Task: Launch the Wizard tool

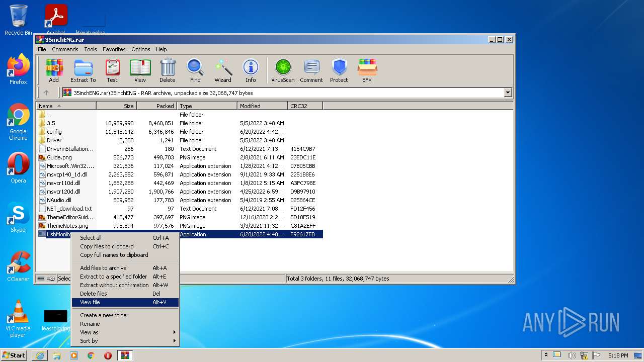Action: coord(223,70)
